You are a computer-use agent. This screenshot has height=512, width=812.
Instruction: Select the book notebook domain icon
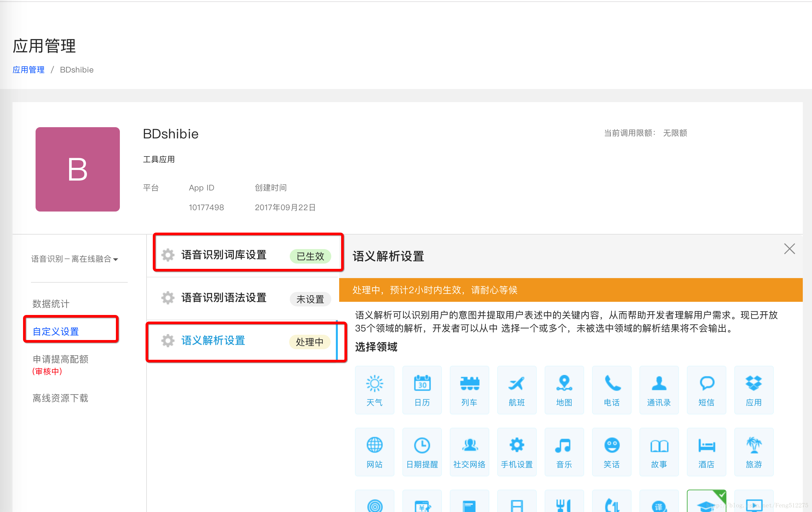pyautogui.click(x=470, y=501)
